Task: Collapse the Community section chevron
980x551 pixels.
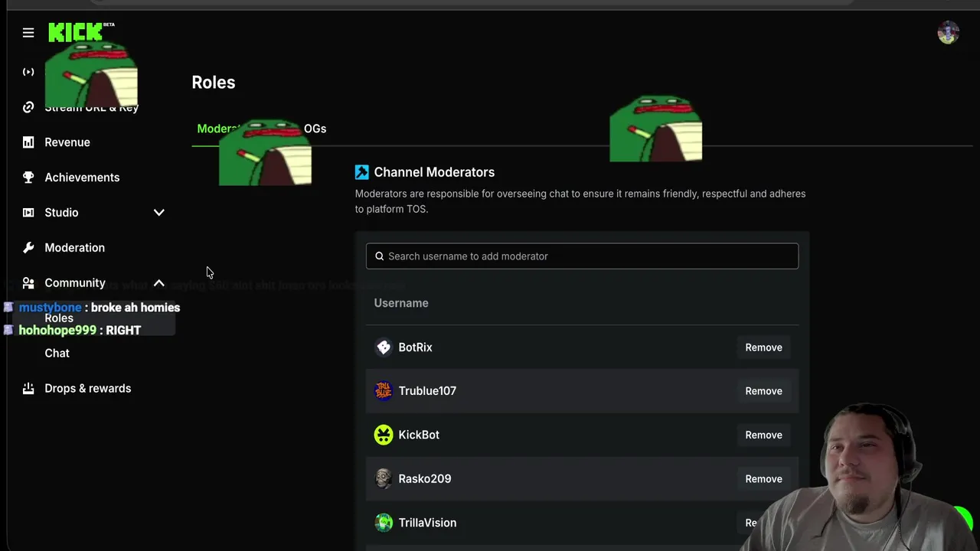Action: click(x=158, y=283)
